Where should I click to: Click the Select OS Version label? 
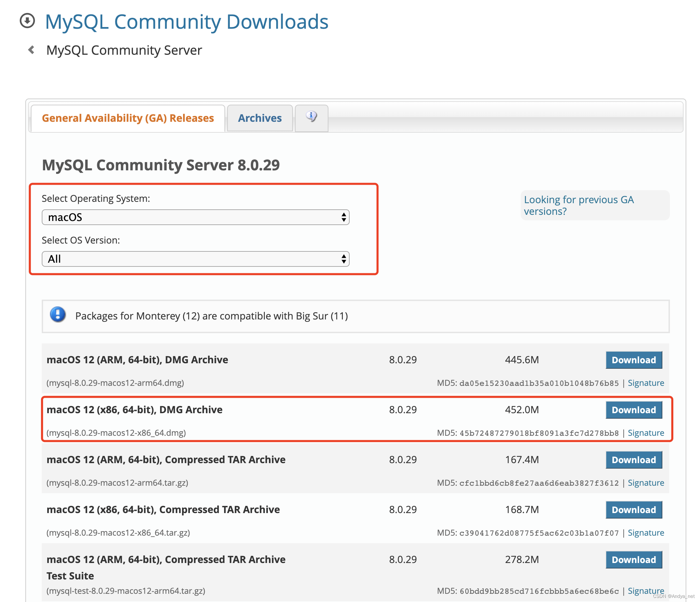point(81,240)
